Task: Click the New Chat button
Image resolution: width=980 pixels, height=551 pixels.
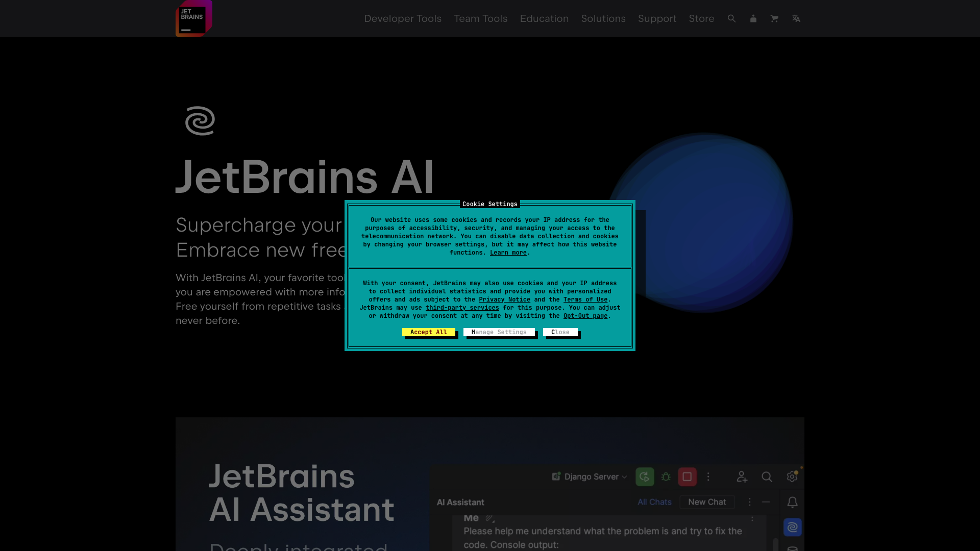Action: (707, 502)
